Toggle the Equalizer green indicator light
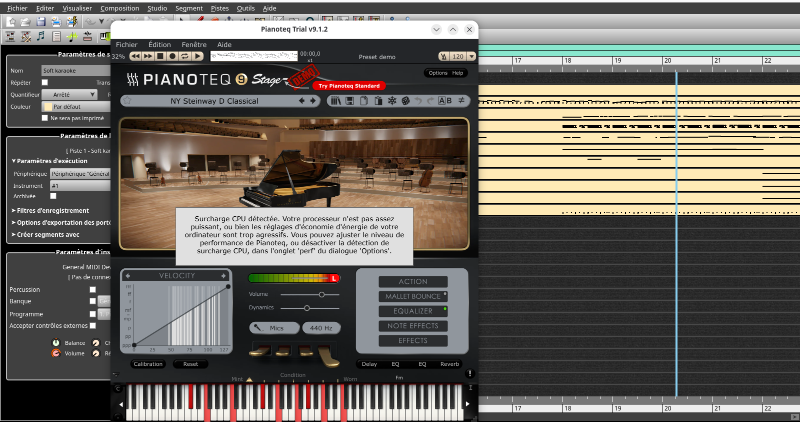800x422 pixels. point(445,309)
